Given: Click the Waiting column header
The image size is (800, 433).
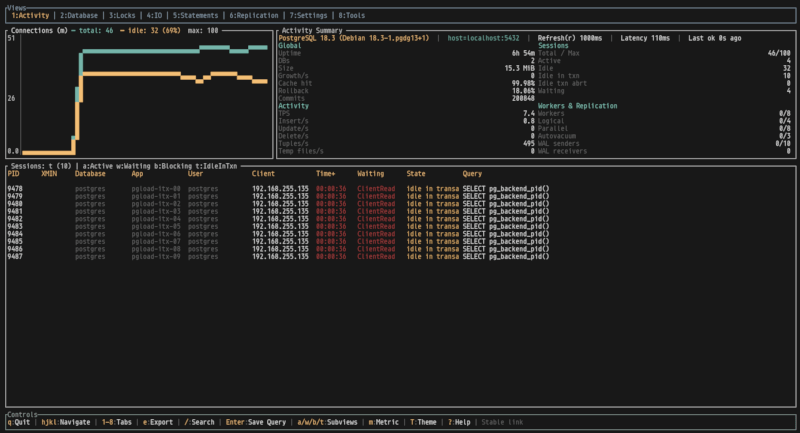Looking at the screenshot, I should 371,174.
